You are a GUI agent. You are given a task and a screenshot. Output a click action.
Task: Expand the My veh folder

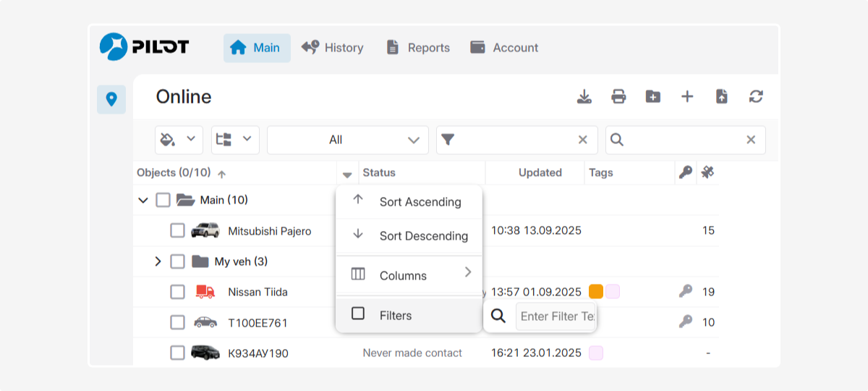coord(158,261)
